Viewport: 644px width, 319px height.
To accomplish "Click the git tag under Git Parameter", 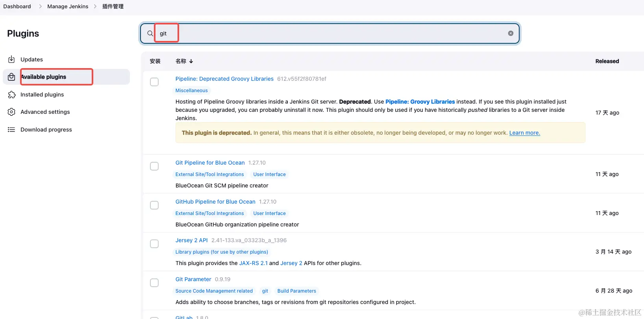I will pos(265,291).
